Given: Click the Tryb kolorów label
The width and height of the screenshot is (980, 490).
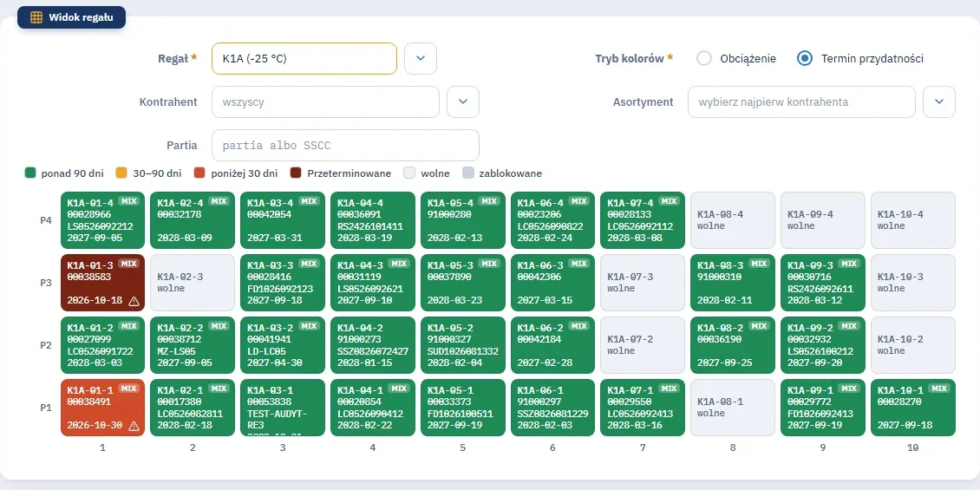Looking at the screenshot, I should pyautogui.click(x=634, y=58).
